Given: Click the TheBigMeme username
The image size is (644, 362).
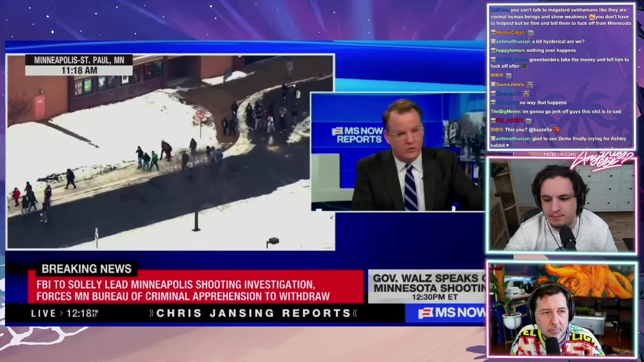Looking at the screenshot, I should point(506,112).
